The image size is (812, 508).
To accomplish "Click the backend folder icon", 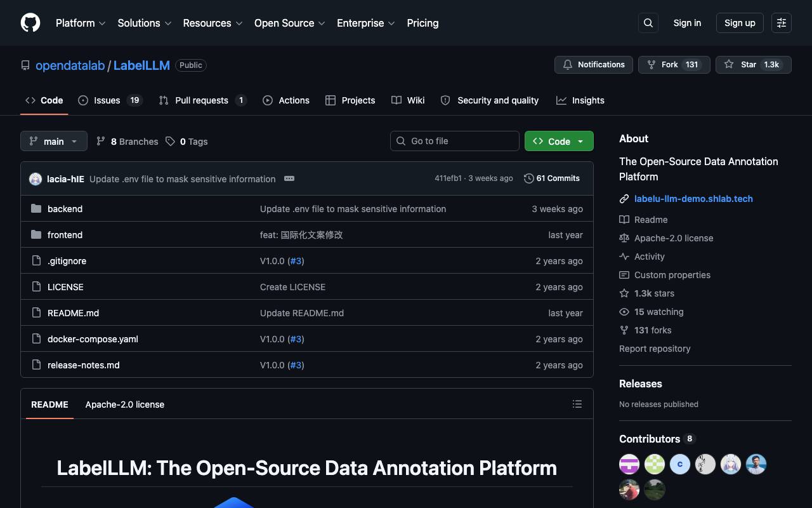I will pyautogui.click(x=36, y=209).
